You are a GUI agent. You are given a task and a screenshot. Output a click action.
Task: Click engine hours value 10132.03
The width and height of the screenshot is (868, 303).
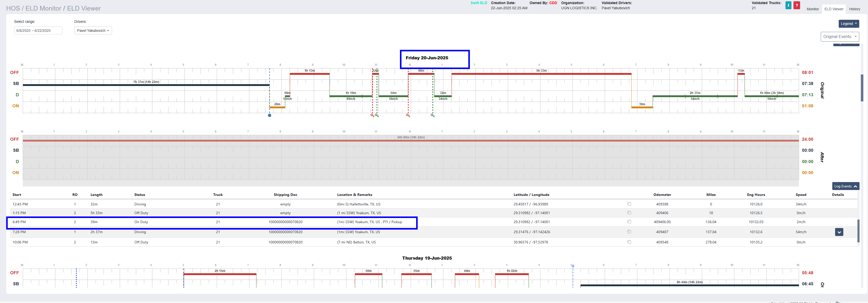[756, 222]
